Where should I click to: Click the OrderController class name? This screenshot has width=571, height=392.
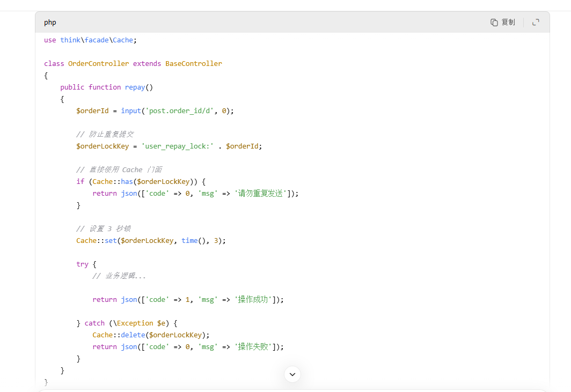coord(98,64)
